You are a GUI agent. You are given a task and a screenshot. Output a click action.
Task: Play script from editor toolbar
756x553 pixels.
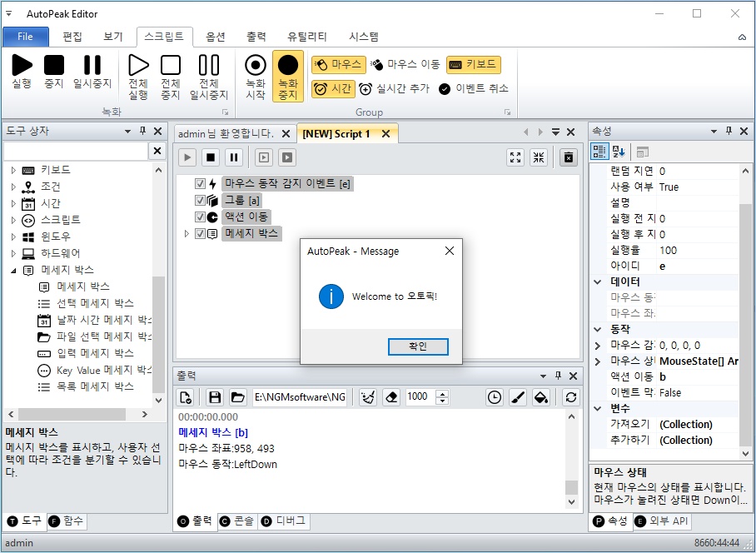click(x=187, y=157)
